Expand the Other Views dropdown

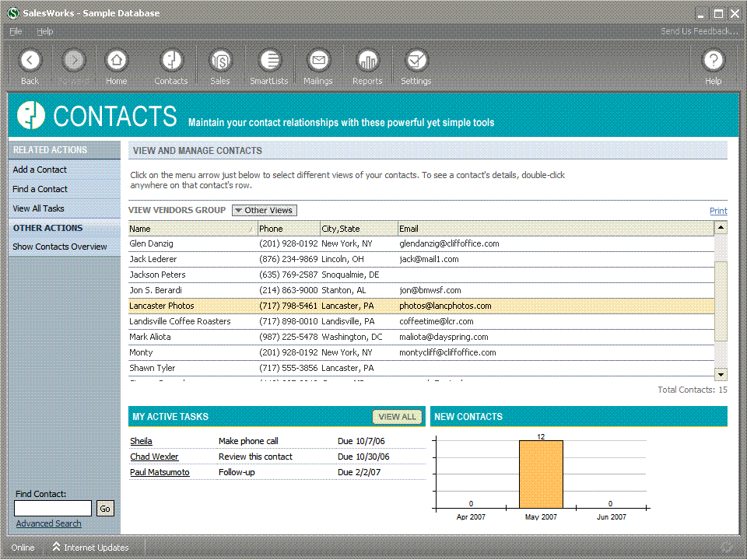265,211
